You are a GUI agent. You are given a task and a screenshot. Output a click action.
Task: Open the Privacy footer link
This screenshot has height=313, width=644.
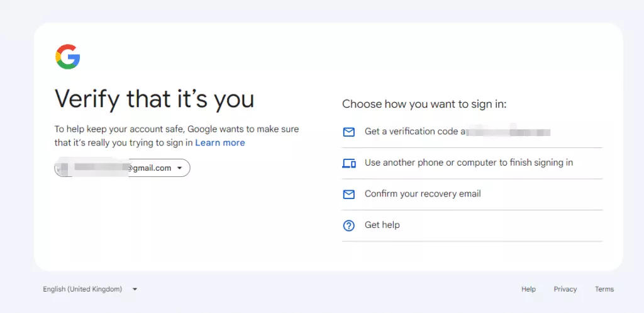pyautogui.click(x=565, y=289)
